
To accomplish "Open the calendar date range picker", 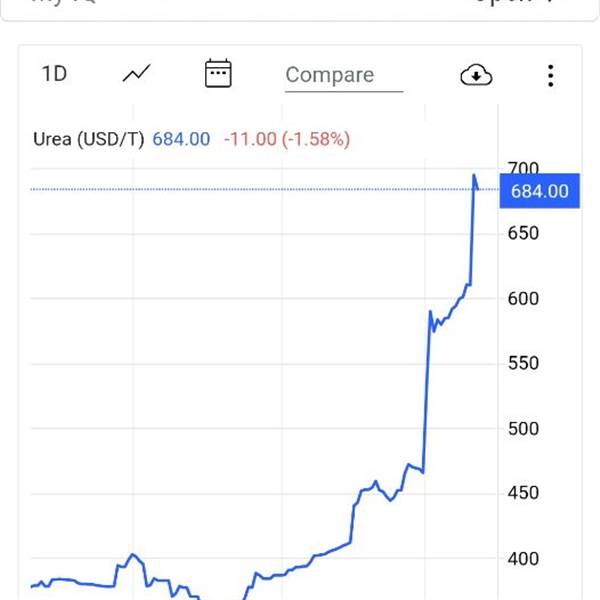I will point(218,74).
